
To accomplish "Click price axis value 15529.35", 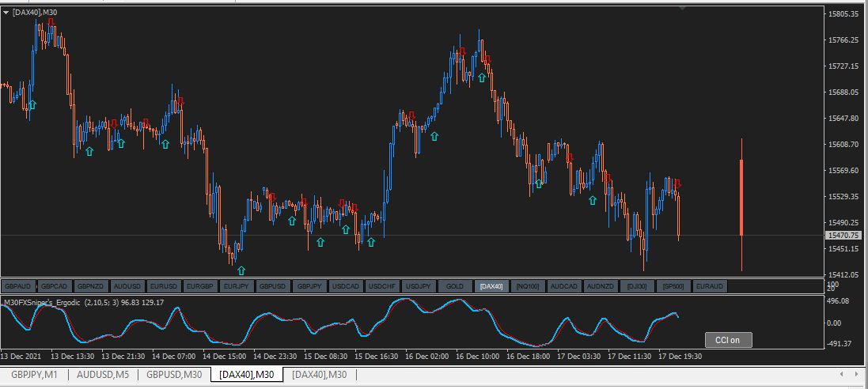I will tap(845, 196).
